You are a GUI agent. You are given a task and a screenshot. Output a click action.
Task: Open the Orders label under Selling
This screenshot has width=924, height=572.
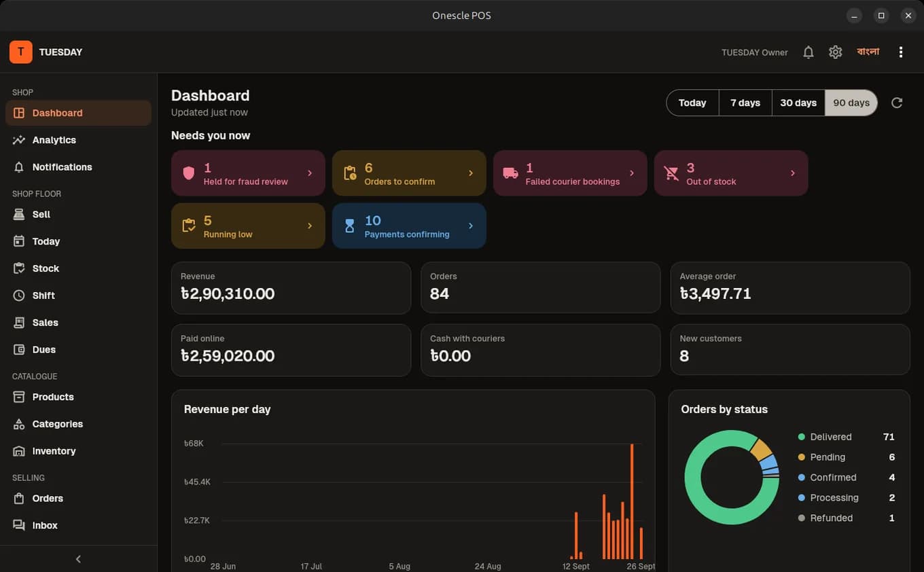(x=48, y=499)
